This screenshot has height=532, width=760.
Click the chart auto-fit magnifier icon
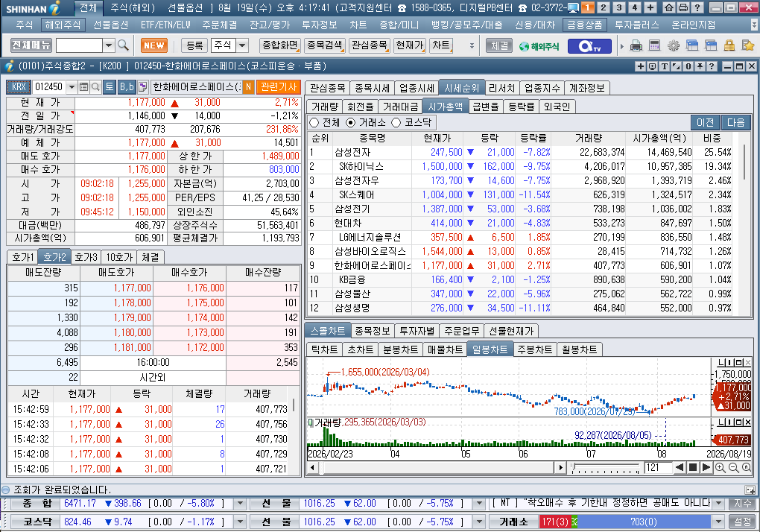(x=747, y=468)
